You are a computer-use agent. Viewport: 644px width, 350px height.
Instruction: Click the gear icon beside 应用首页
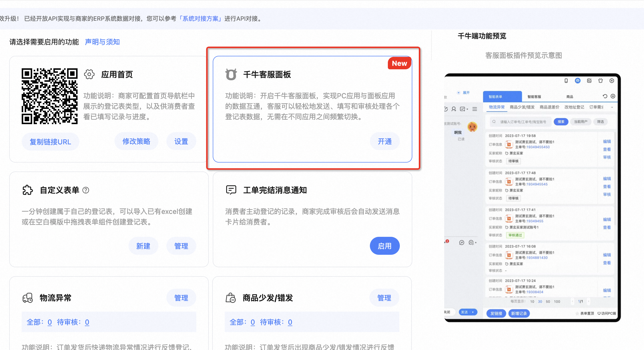[x=89, y=75]
